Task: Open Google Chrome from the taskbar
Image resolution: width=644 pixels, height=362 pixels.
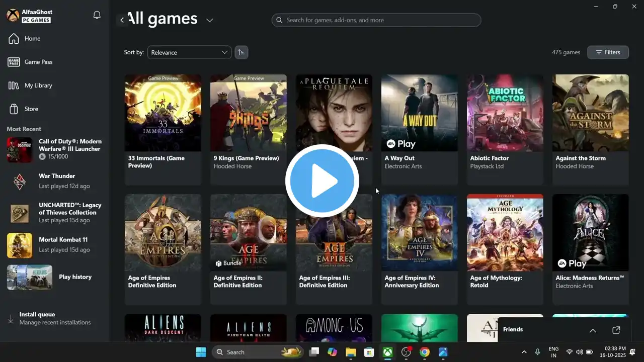Action: (425, 352)
